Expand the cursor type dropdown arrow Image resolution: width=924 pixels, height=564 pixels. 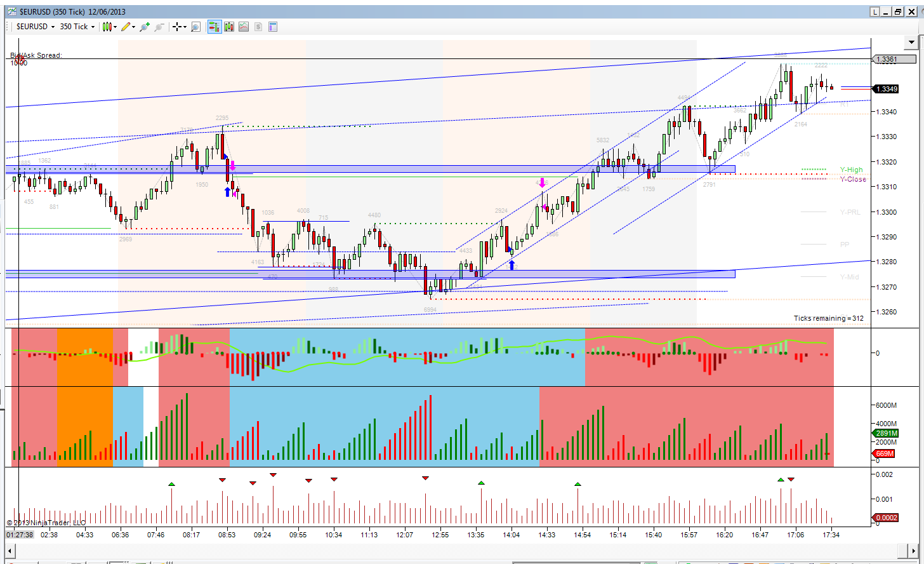tap(185, 27)
